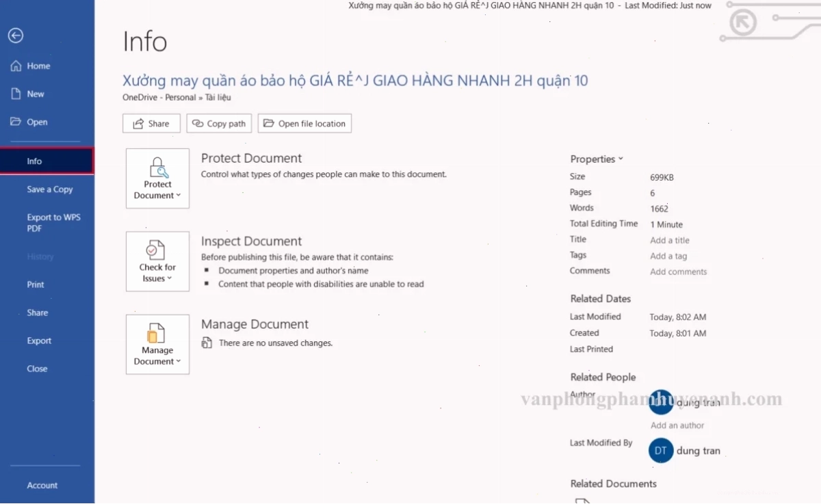Click the New blank page icon
821x504 pixels.
(16, 94)
